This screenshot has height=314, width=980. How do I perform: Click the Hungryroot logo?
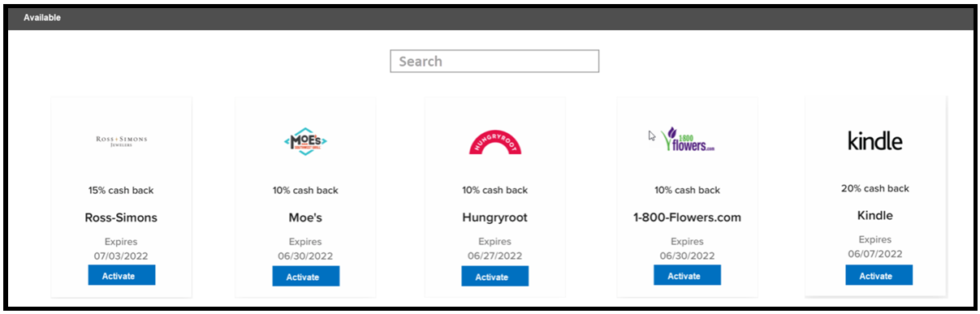pyautogui.click(x=495, y=141)
